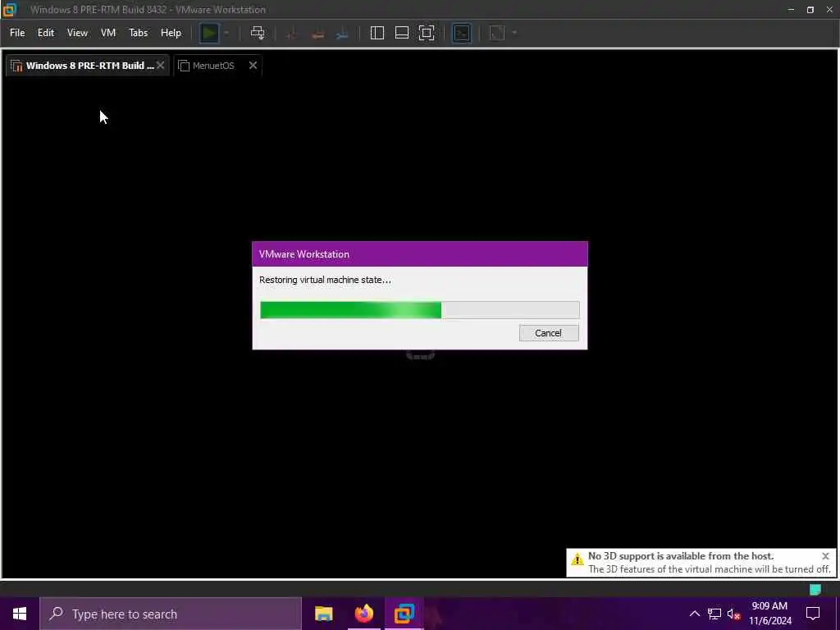This screenshot has height=630, width=840.
Task: Open the Help menu
Action: pyautogui.click(x=171, y=33)
